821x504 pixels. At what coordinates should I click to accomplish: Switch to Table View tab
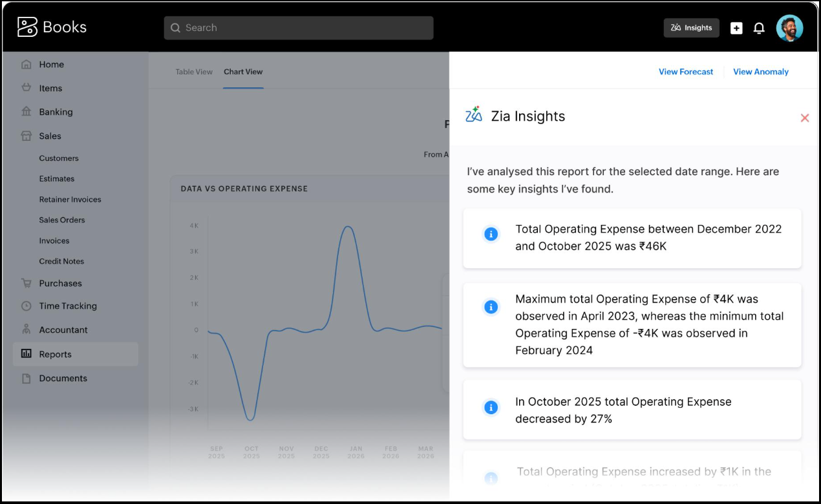pos(194,72)
